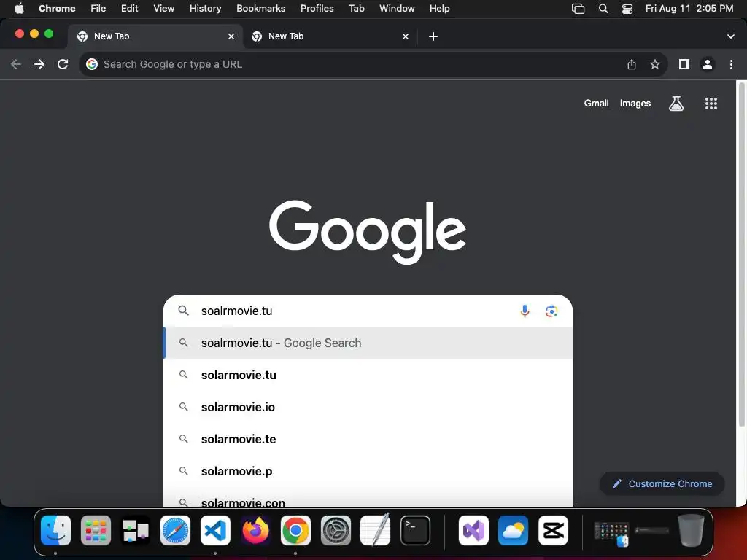
Task: Bookmark this tab with the star icon
Action: click(655, 64)
